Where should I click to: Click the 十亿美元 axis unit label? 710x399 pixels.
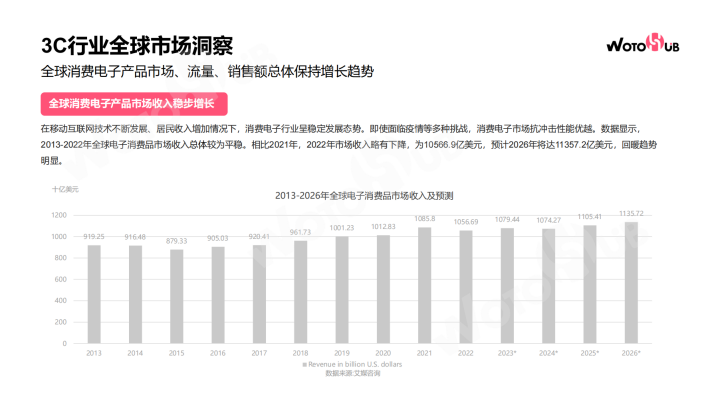tap(65, 189)
